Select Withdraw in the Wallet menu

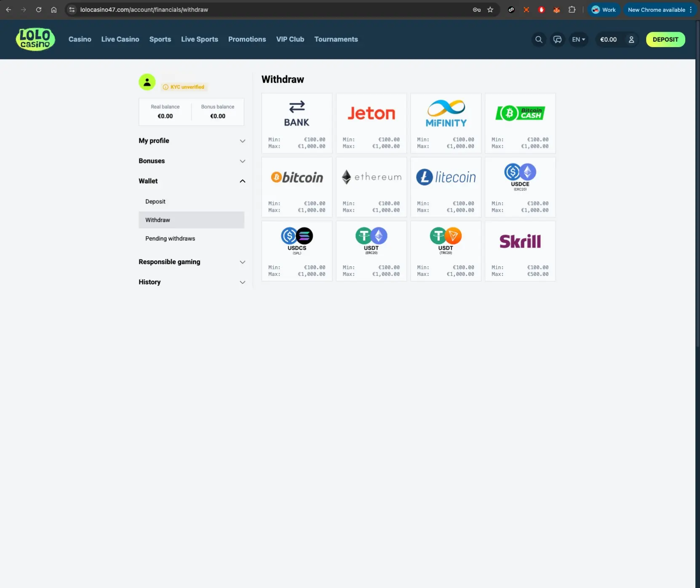pyautogui.click(x=192, y=220)
